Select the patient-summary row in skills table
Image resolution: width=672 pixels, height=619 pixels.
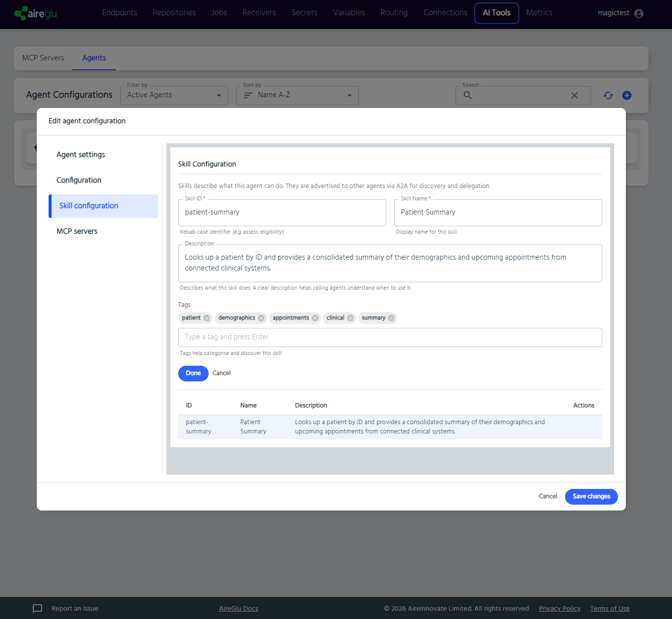click(390, 427)
